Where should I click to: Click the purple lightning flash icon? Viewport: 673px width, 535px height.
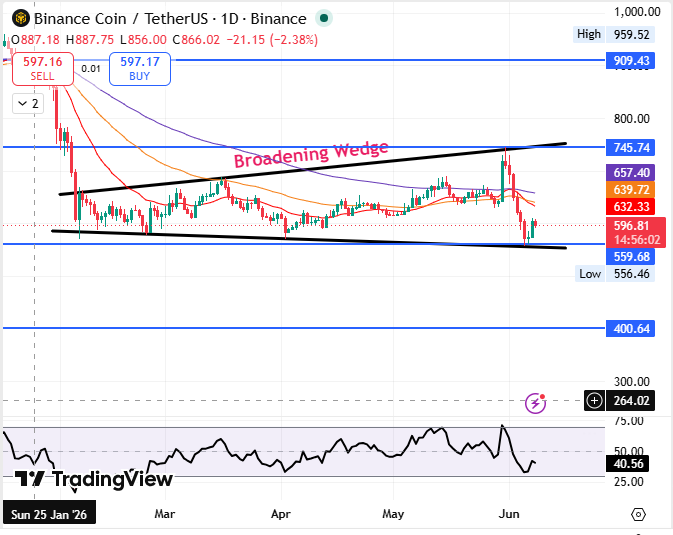(x=536, y=403)
